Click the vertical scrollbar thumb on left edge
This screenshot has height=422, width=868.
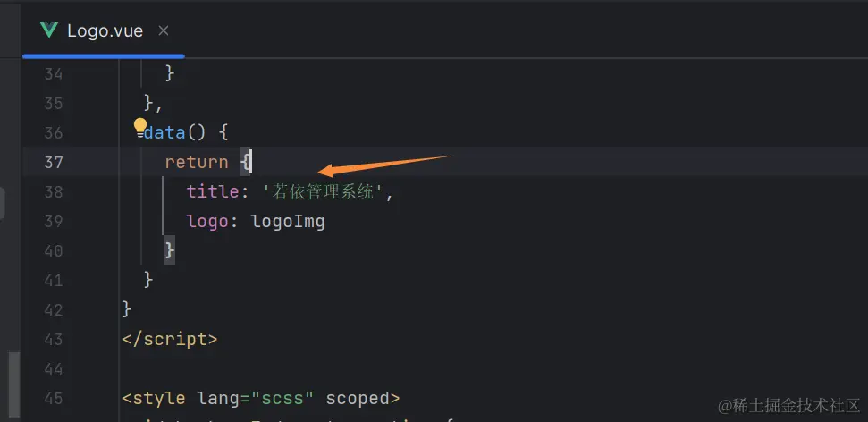pyautogui.click(x=14, y=384)
